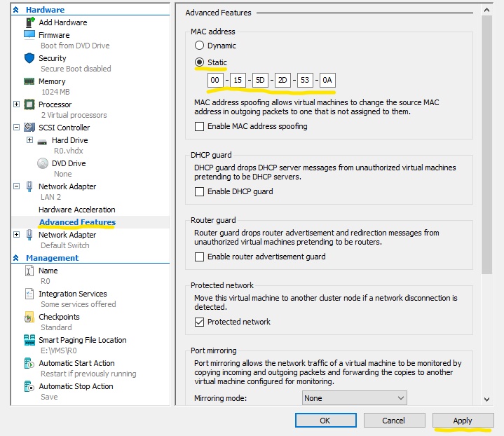Select the Integration Services icon
The width and height of the screenshot is (504, 436).
pos(29,294)
